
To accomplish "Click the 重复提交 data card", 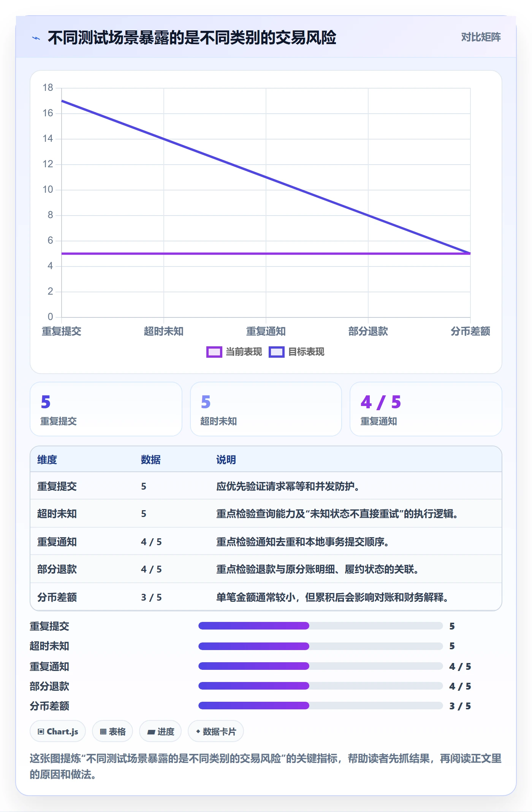I will (x=106, y=409).
